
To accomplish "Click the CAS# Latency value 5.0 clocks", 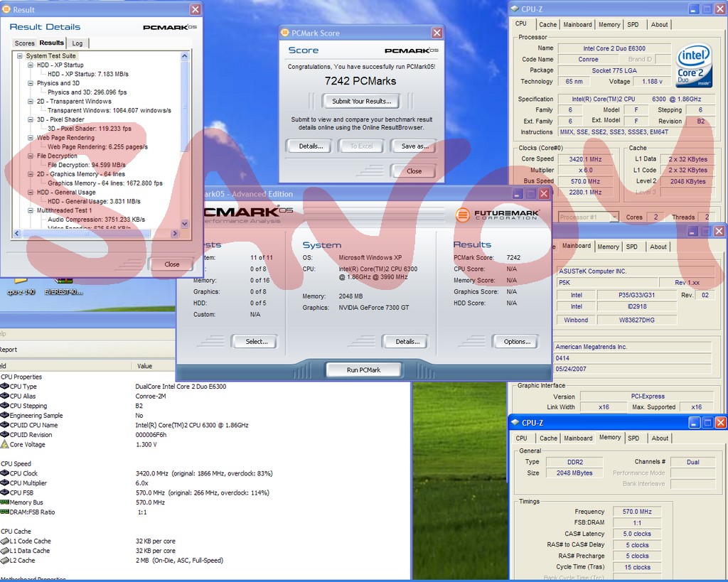I will [x=636, y=534].
